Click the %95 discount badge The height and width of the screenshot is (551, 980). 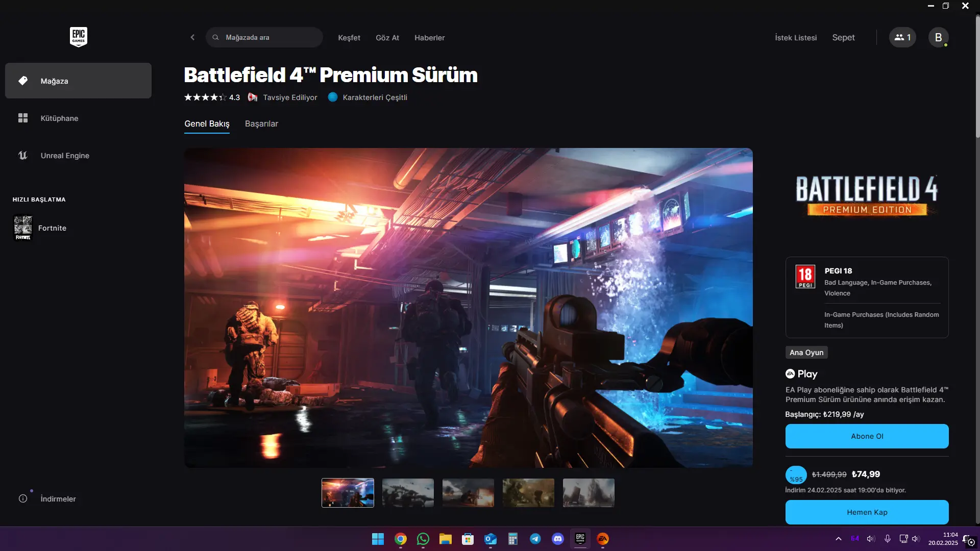[796, 475]
